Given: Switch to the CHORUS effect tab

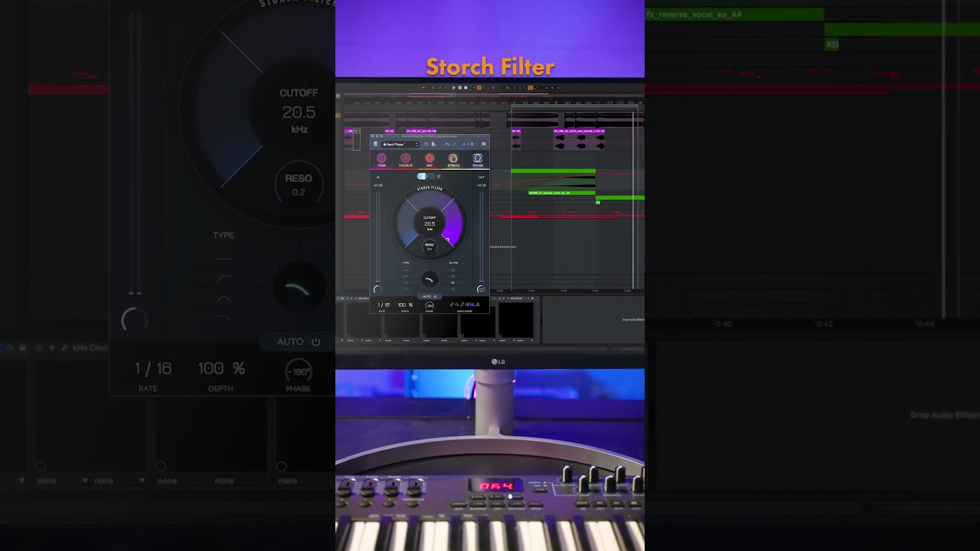Looking at the screenshot, I should click(405, 160).
